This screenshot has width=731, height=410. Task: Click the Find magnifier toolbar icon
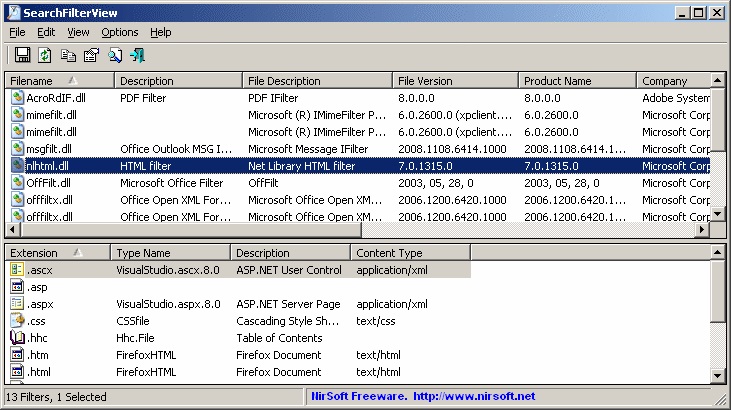tap(115, 55)
